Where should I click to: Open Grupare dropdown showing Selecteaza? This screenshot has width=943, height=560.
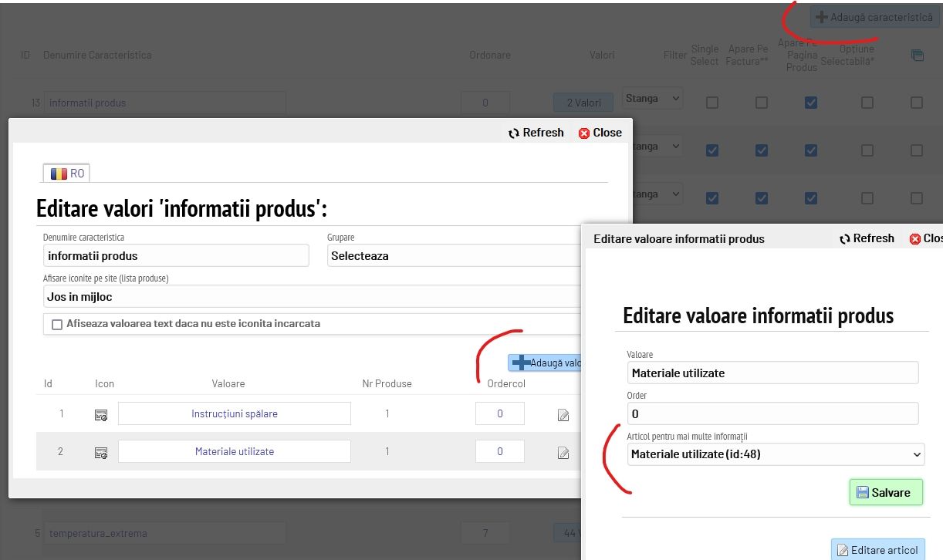(454, 255)
